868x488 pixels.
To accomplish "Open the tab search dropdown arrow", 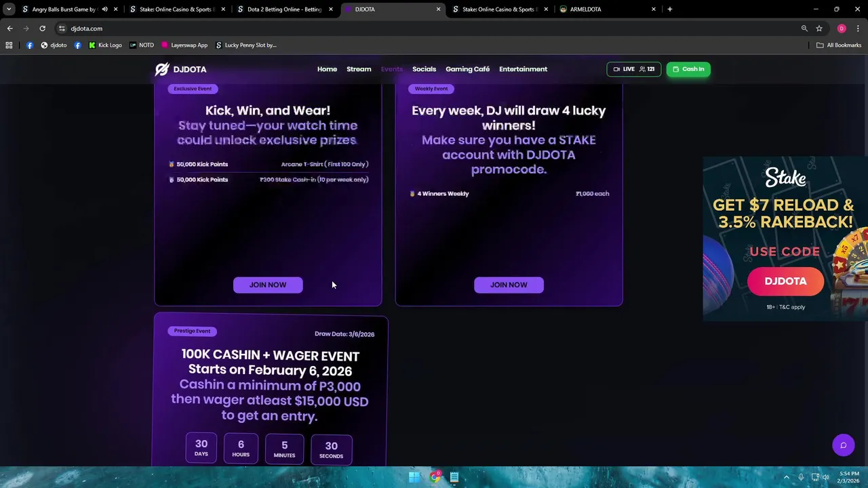I will pos(9,9).
